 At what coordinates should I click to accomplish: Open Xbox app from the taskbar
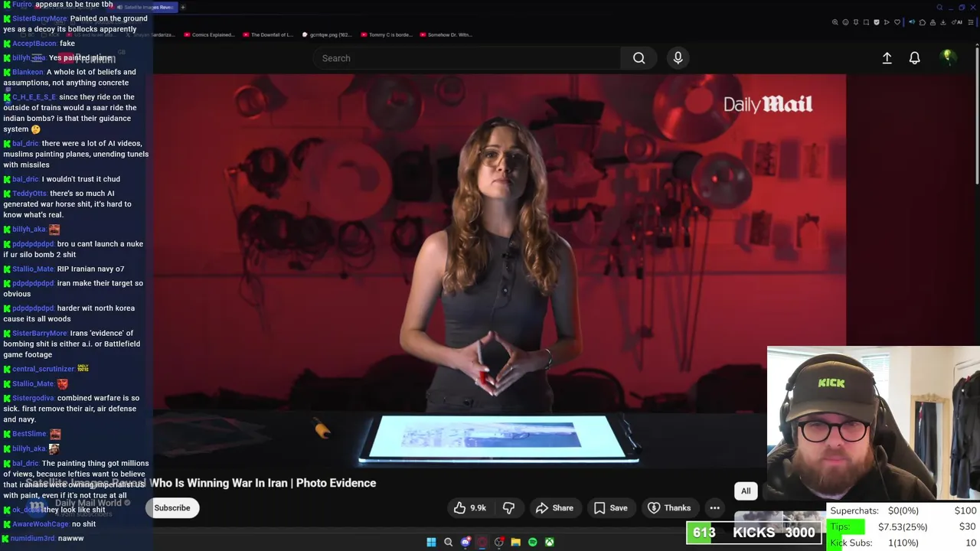(x=549, y=542)
